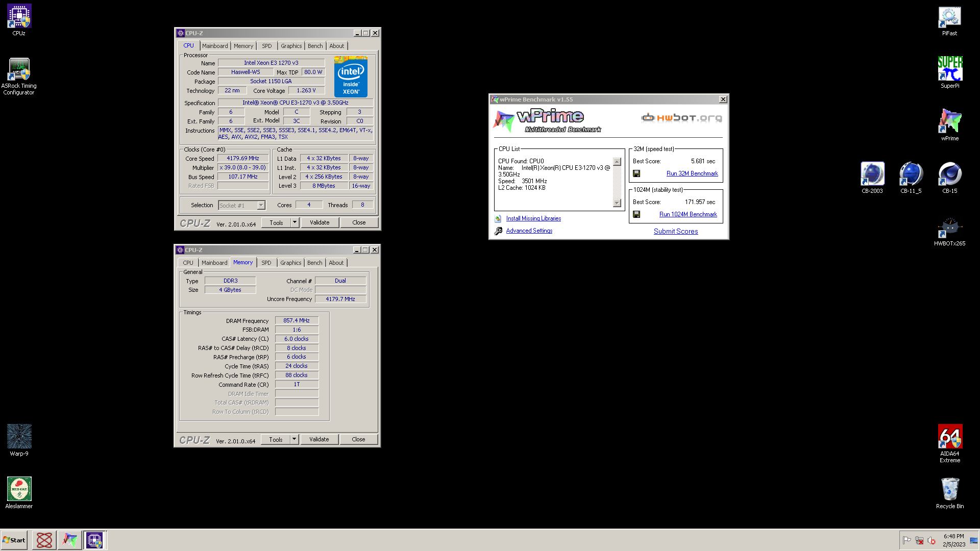Click Close button in top CPU-Z window
Screen dimensions: 980x551
coord(359,222)
